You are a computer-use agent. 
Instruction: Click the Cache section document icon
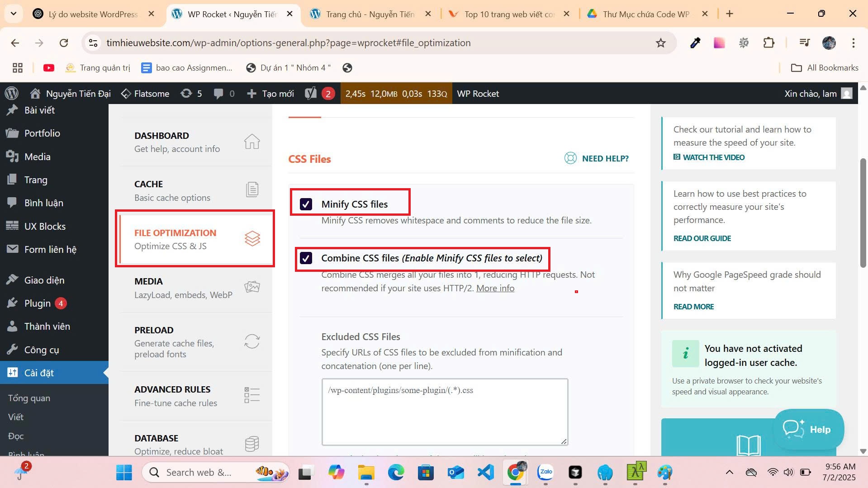pos(252,190)
